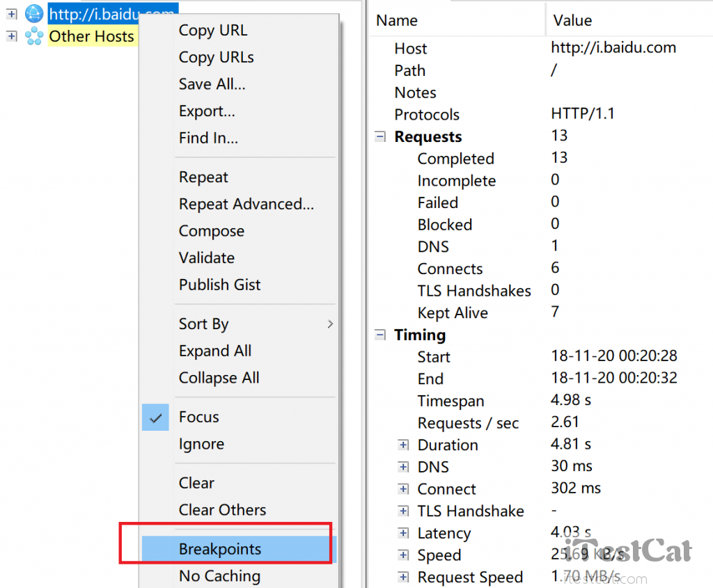Click the Value column header
Viewport: 713px width, 588px height.
tap(629, 20)
